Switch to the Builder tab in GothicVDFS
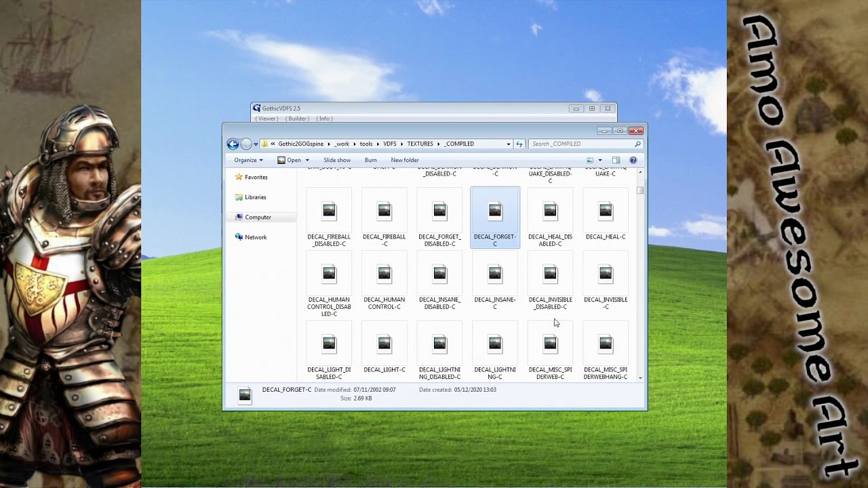Screen dimensions: 868x488 click(298, 119)
